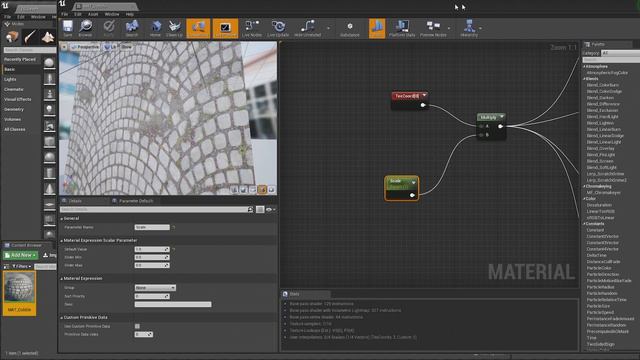Click the Hierarchy toolbar icon
640x360 pixels.
(x=469, y=28)
